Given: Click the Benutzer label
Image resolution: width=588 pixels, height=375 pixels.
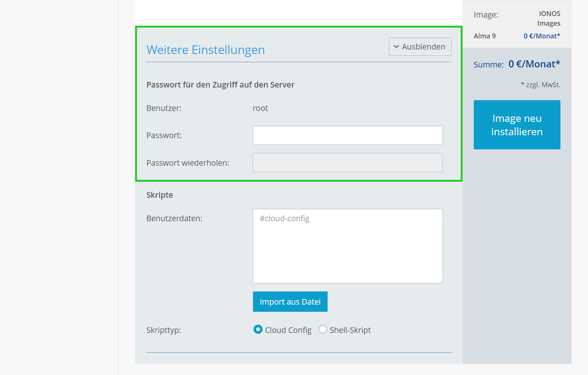Looking at the screenshot, I should tap(164, 108).
